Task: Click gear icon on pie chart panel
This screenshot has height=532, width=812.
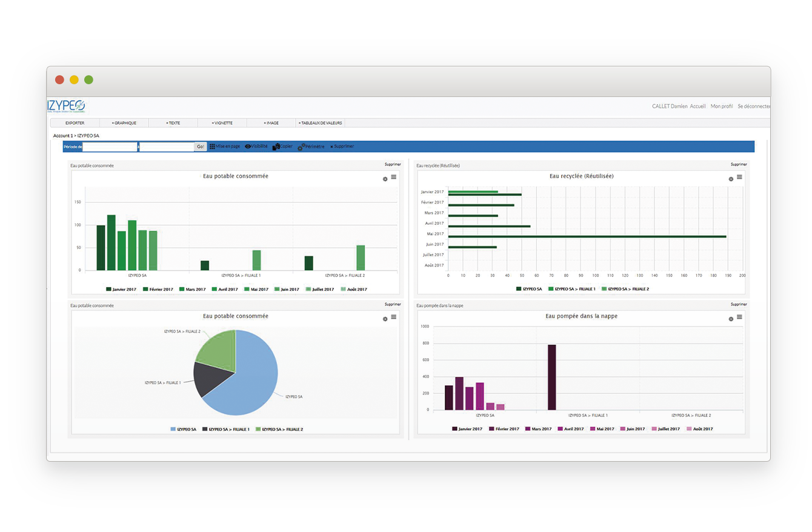Action: click(385, 319)
